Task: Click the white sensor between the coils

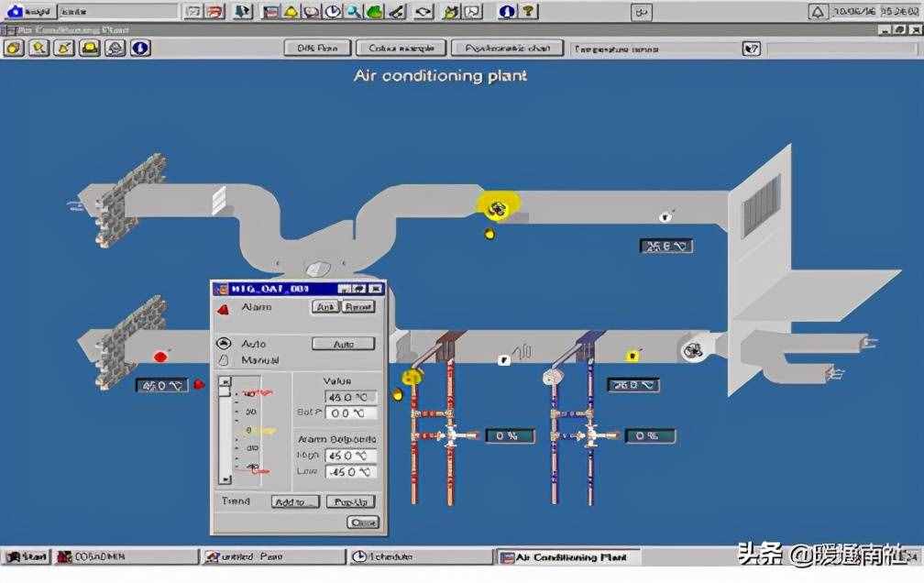Action: point(504,359)
